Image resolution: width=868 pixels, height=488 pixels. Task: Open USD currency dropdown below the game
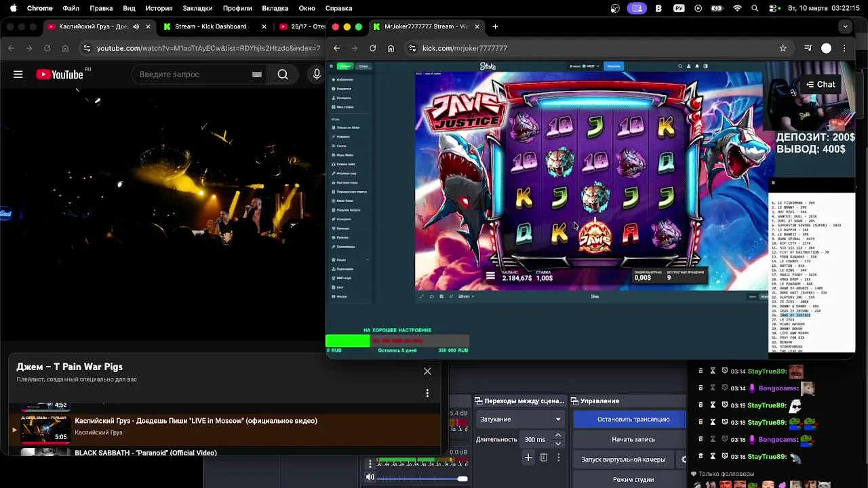[x=467, y=296]
